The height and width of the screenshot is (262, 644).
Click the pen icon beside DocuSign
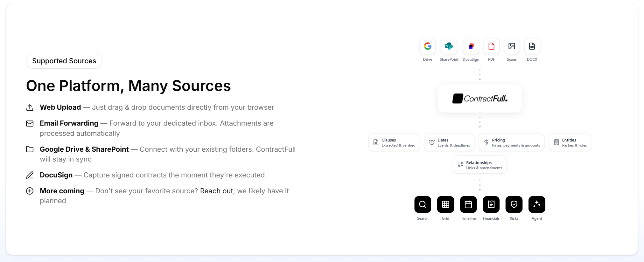point(30,175)
